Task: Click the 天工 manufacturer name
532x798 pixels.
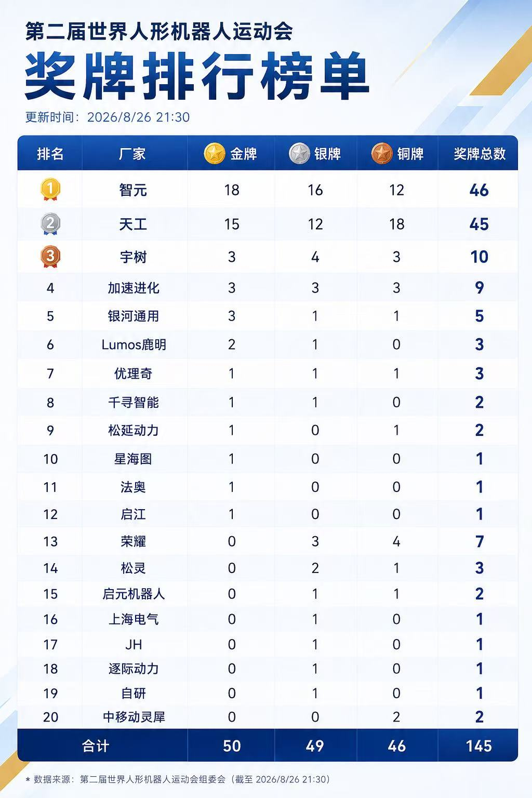Action: click(x=133, y=224)
